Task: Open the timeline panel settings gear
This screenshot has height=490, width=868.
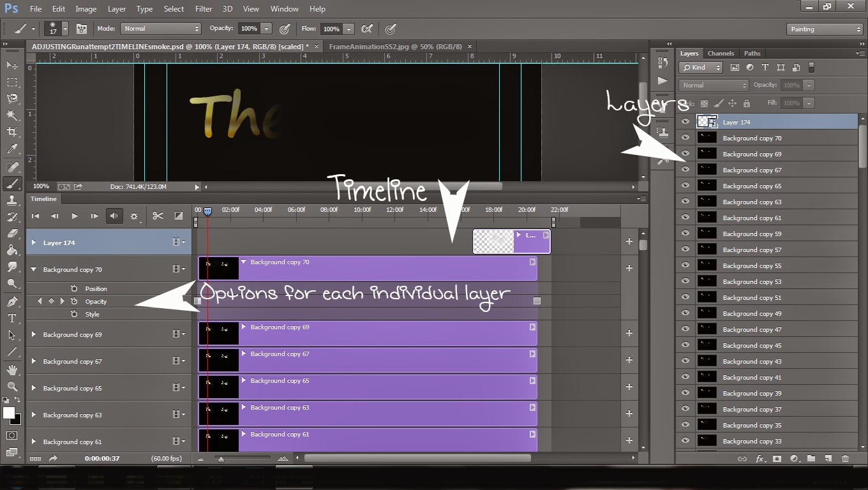Action: point(134,216)
